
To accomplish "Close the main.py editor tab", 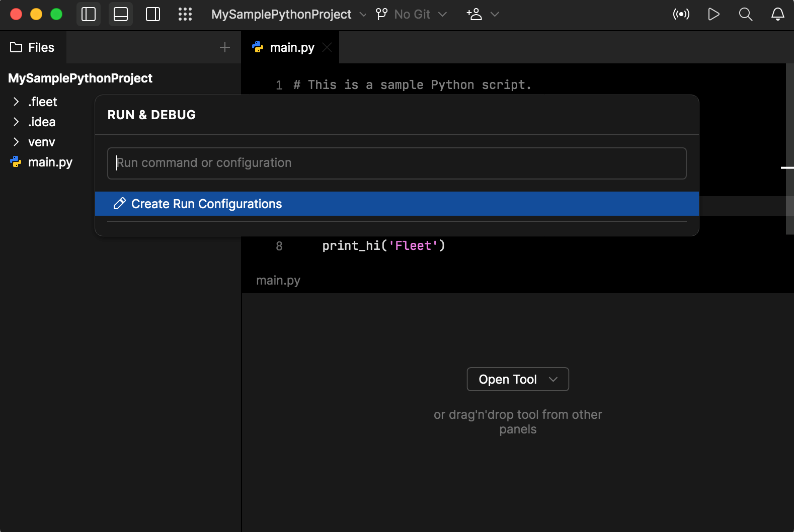I will (327, 47).
